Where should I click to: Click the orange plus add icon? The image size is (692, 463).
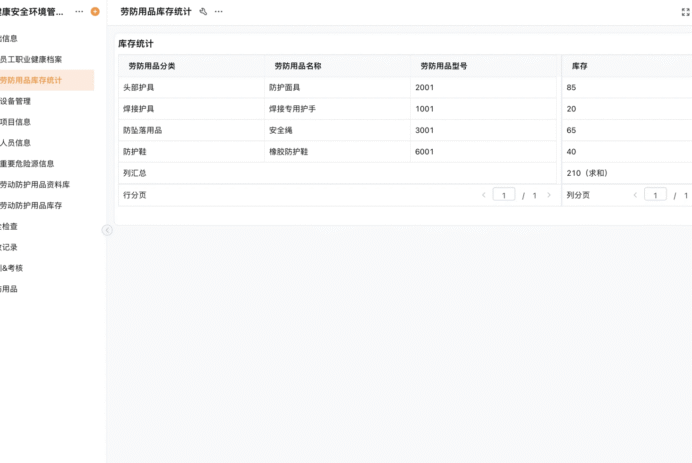click(95, 11)
